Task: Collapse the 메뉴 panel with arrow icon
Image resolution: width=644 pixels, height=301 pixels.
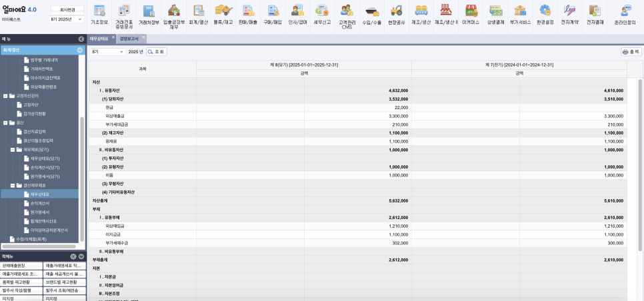Action: click(81, 39)
